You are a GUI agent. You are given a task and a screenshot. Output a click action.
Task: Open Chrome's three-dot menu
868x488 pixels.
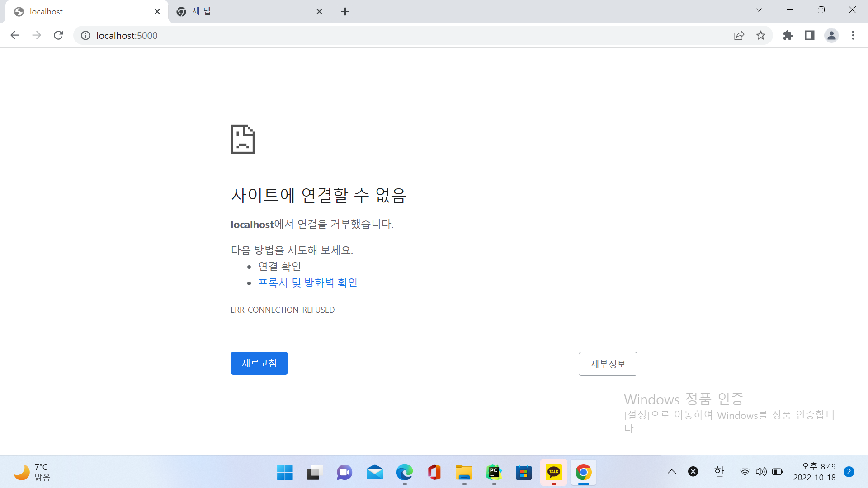coord(853,35)
